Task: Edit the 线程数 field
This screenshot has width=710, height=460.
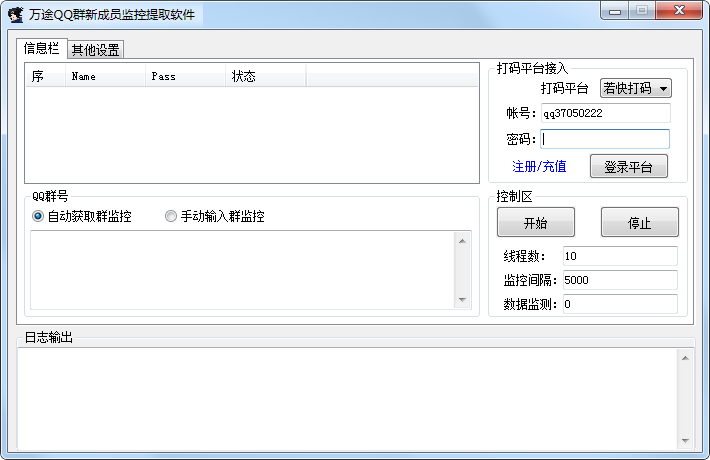Action: (620, 256)
